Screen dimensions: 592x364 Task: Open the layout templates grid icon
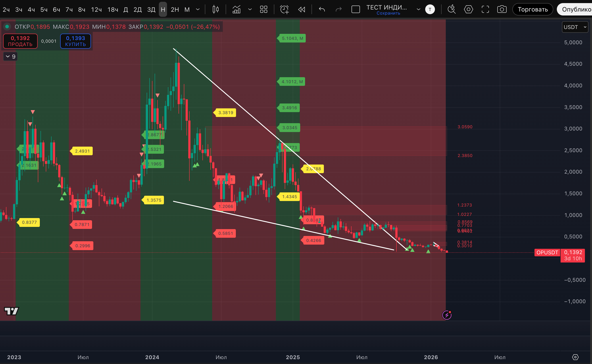coord(264,9)
